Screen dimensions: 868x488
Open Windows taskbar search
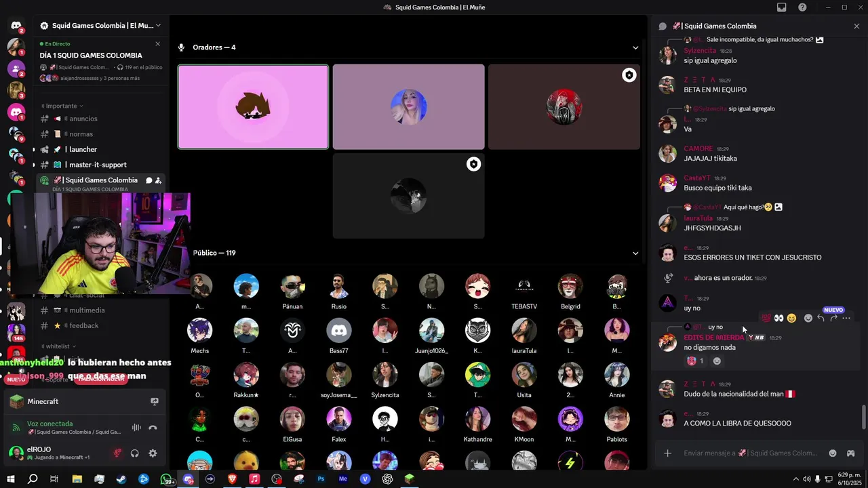click(32, 479)
